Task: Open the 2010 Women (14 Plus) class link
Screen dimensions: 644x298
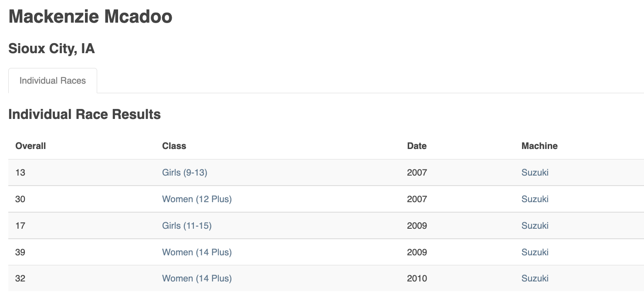Action: pos(197,278)
